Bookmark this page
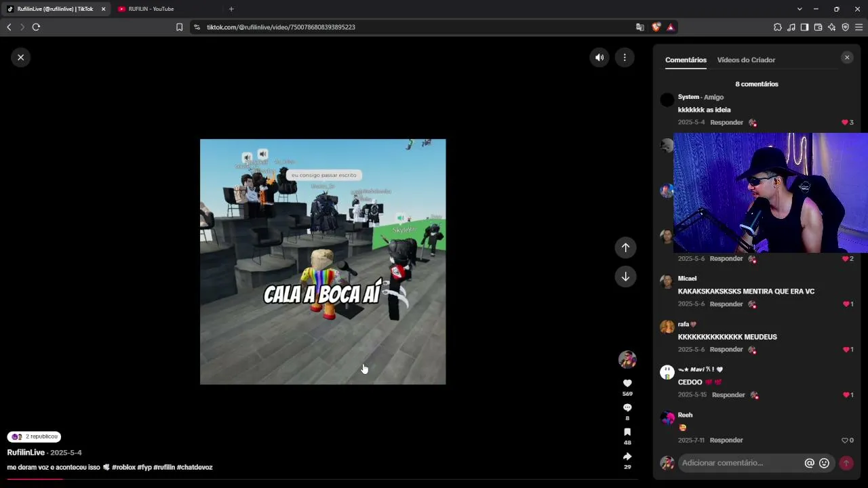 pyautogui.click(x=179, y=27)
